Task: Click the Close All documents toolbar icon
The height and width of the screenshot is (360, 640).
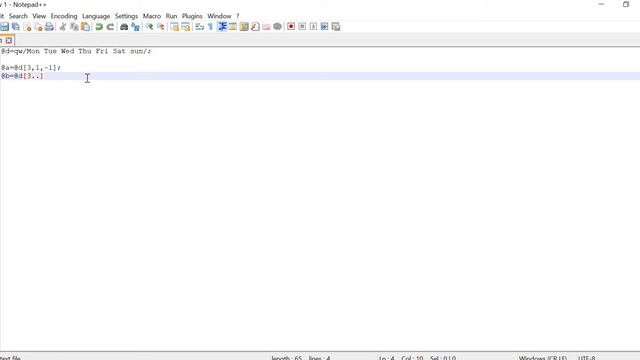Action: click(38, 27)
